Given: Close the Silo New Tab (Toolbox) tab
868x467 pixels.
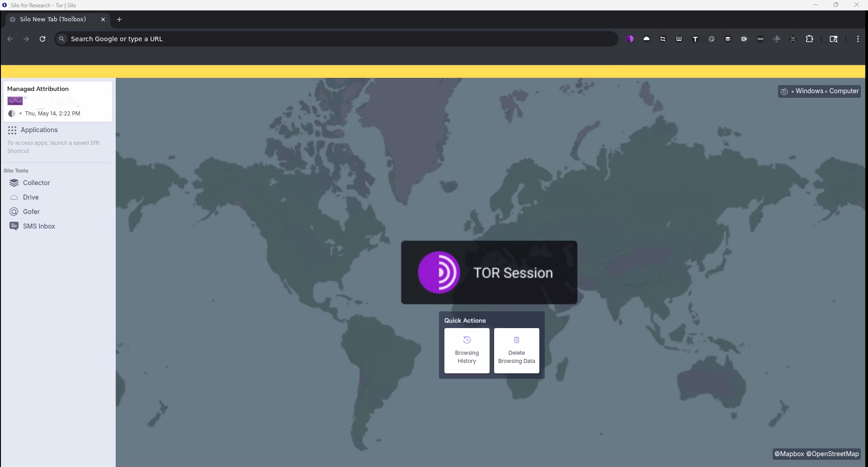Looking at the screenshot, I should (x=103, y=19).
